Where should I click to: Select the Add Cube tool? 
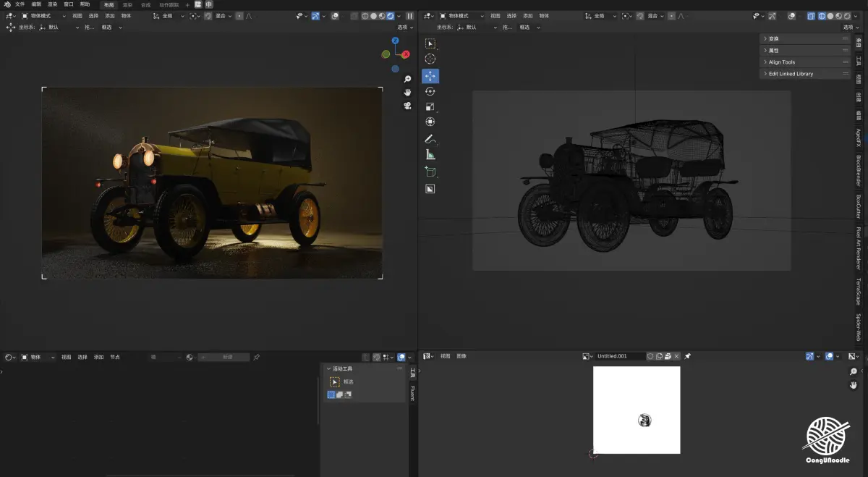pyautogui.click(x=430, y=172)
